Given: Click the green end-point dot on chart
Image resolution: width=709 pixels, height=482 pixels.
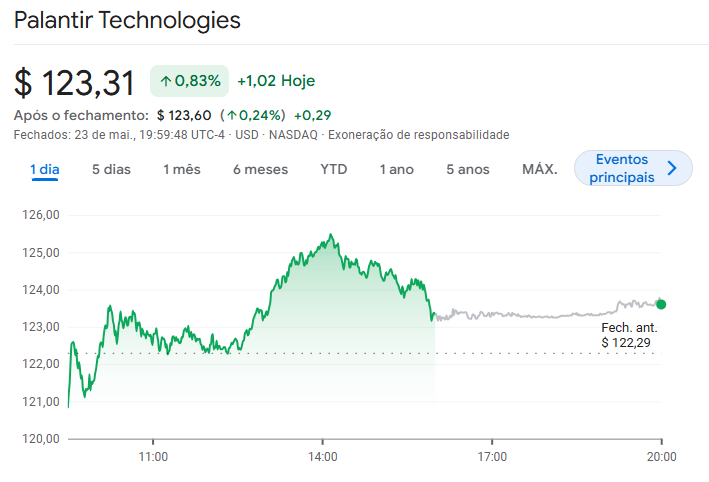Looking at the screenshot, I should point(661,304).
